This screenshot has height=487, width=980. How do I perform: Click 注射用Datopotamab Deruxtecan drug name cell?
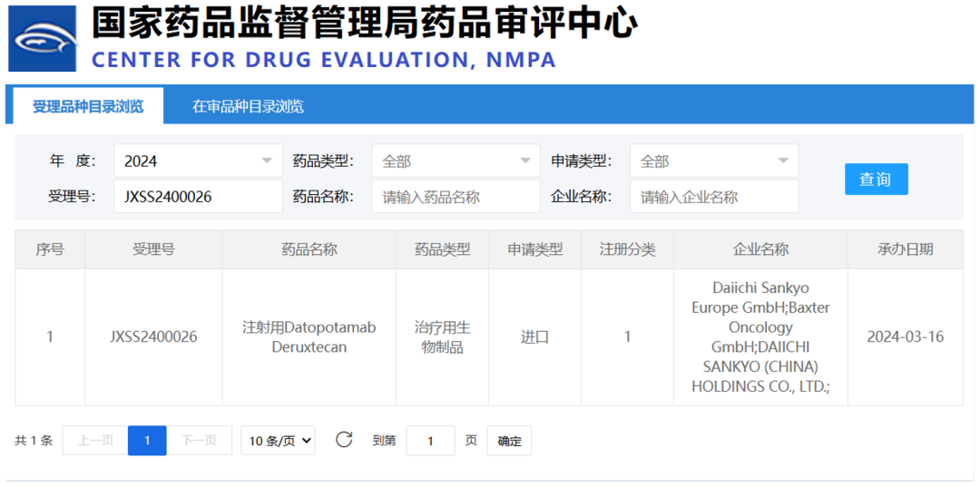click(x=309, y=336)
